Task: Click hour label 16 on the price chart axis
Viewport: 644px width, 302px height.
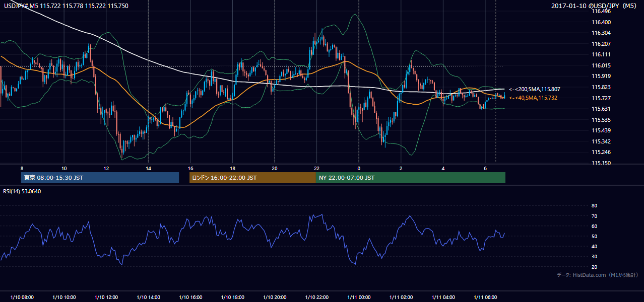Action: 190,168
